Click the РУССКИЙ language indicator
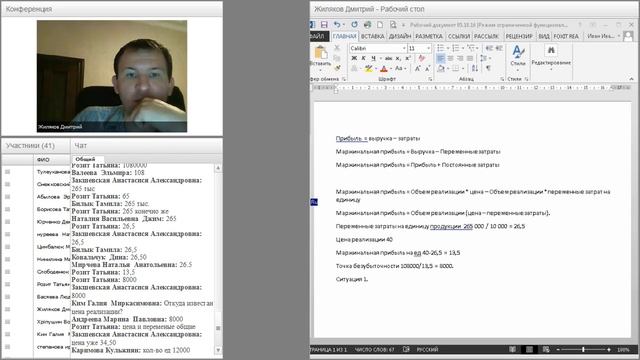 (x=427, y=349)
